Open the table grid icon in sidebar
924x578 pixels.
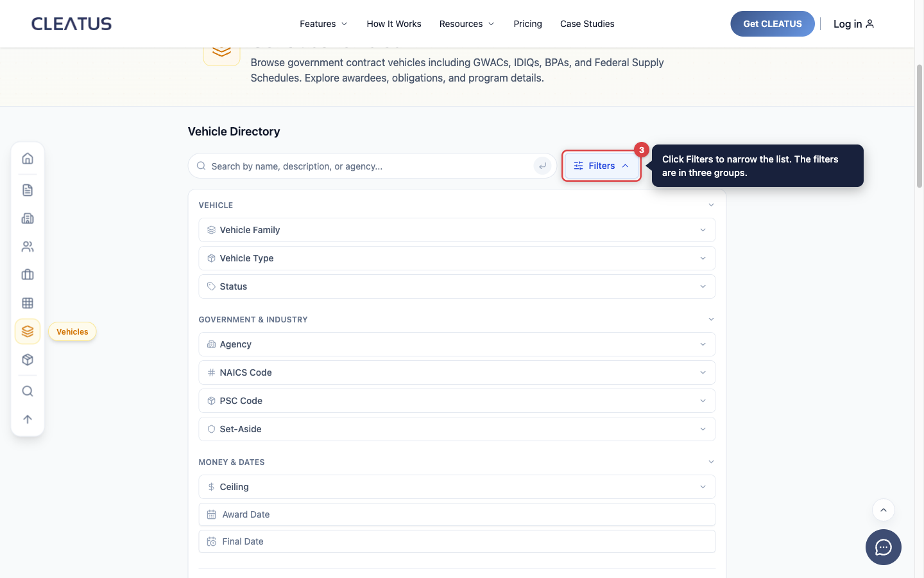click(x=28, y=303)
